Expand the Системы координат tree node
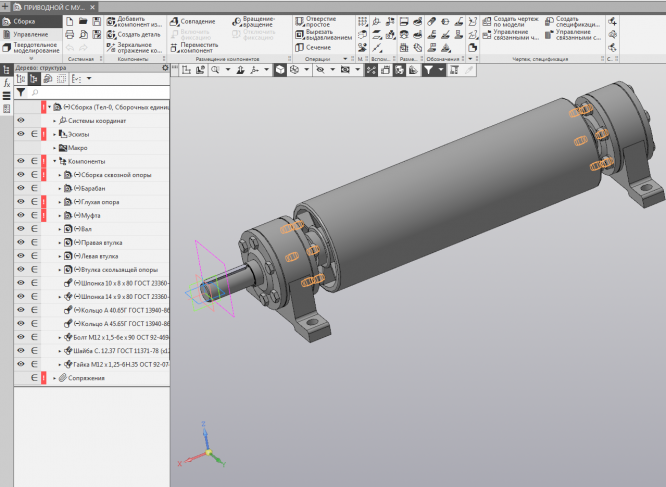Screen dimensions: 666x487 (54, 121)
